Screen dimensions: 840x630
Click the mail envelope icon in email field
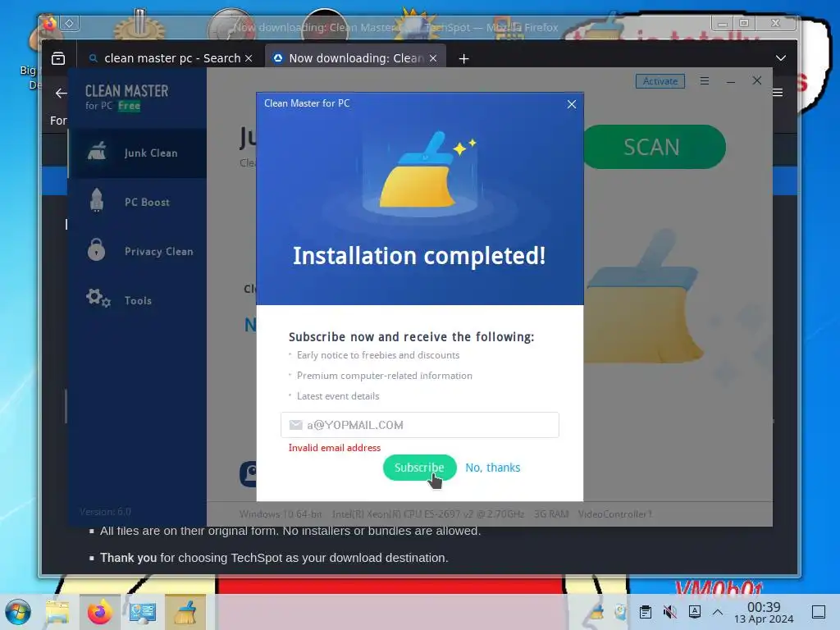(295, 425)
